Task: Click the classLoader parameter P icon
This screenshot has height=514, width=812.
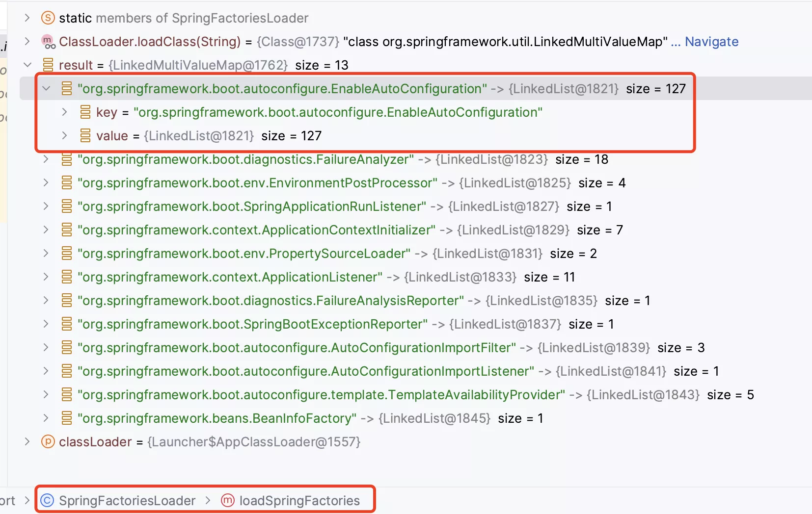Action: point(48,442)
